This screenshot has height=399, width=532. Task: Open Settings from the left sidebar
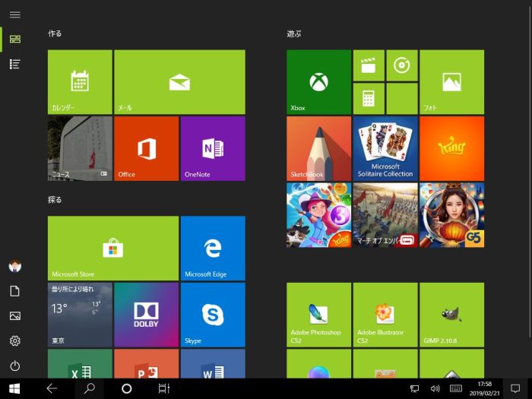tap(14, 340)
